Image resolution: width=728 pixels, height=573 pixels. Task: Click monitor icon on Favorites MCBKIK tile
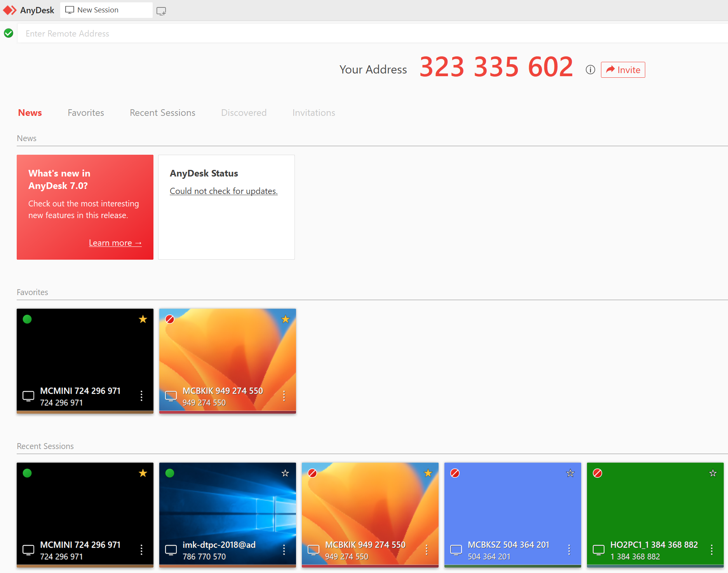point(171,396)
